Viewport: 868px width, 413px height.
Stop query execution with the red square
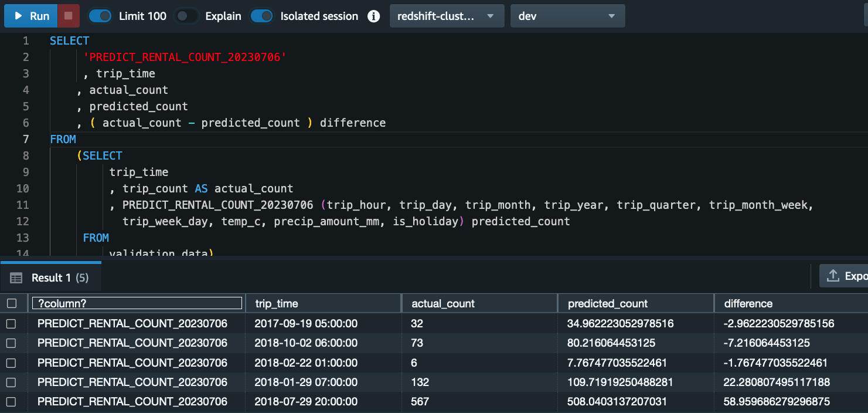point(69,16)
